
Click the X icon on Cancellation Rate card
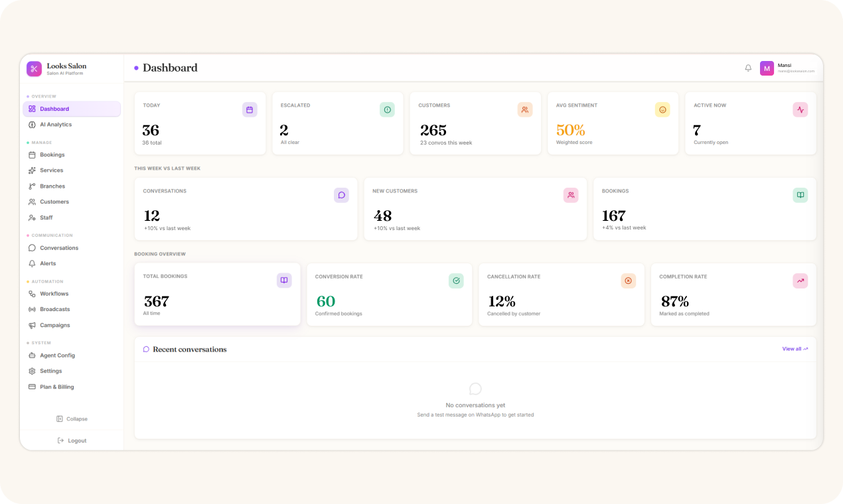629,281
